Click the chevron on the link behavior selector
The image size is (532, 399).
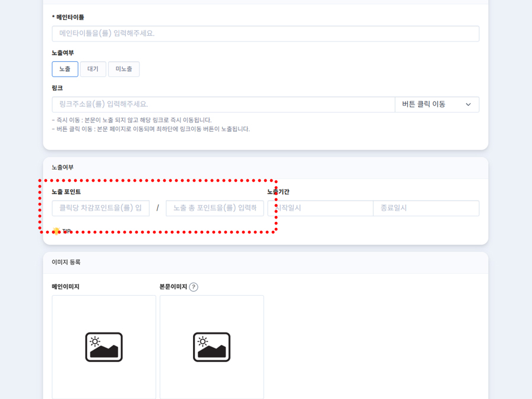(x=470, y=104)
